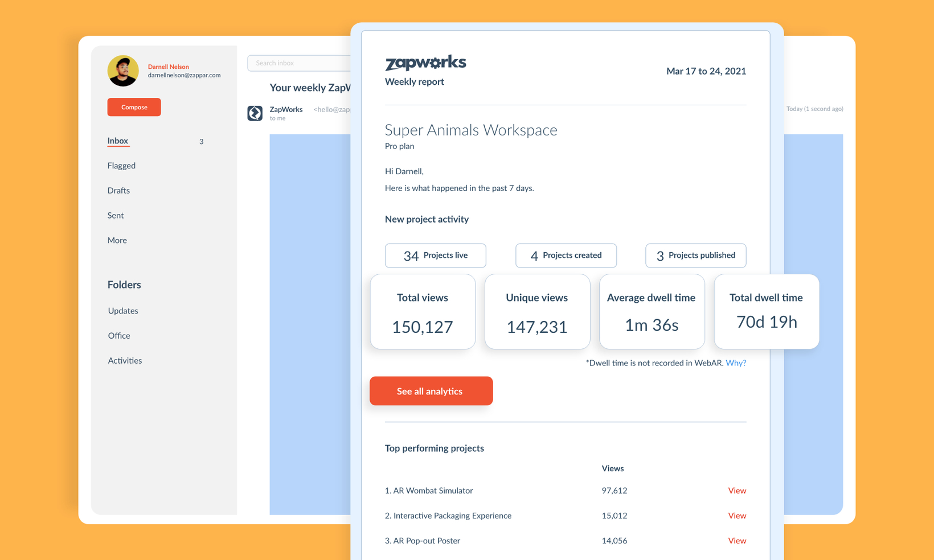The width and height of the screenshot is (934, 560).
Task: Click the Average dwell time card
Action: coord(652,311)
